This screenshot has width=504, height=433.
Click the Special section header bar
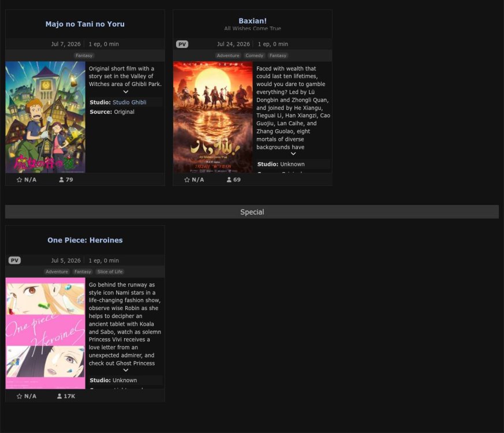[252, 212]
